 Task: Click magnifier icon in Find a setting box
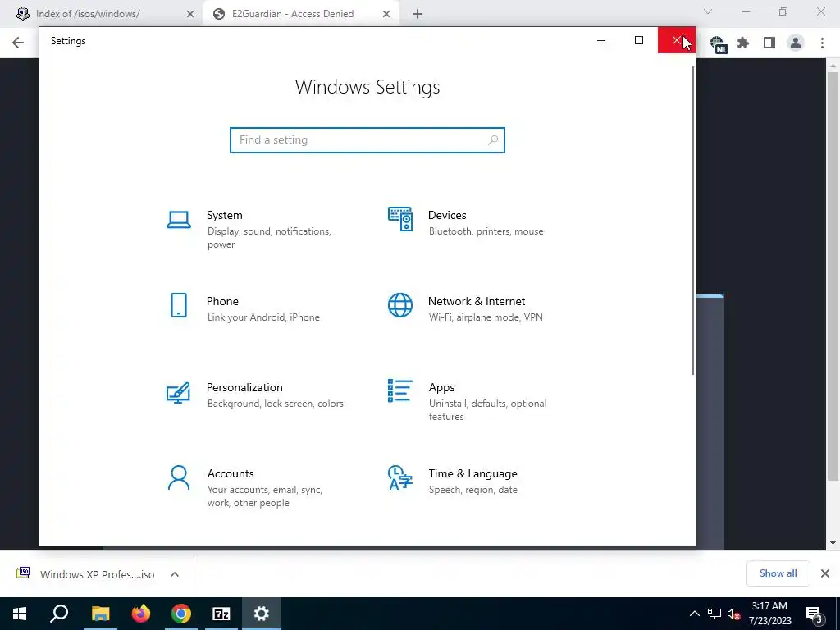[493, 139]
